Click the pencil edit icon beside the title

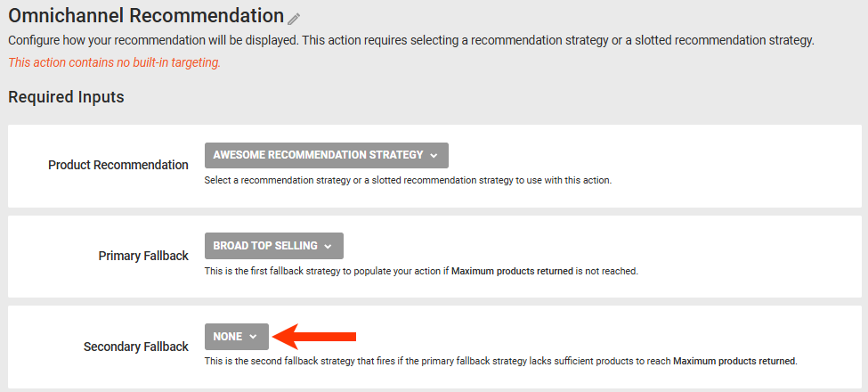click(x=295, y=19)
